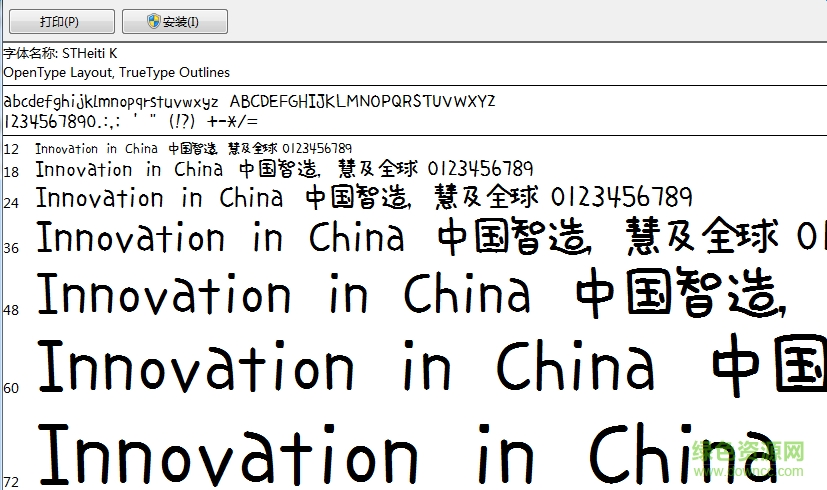Click the 安装(I) install button
The image size is (827, 490).
[175, 22]
